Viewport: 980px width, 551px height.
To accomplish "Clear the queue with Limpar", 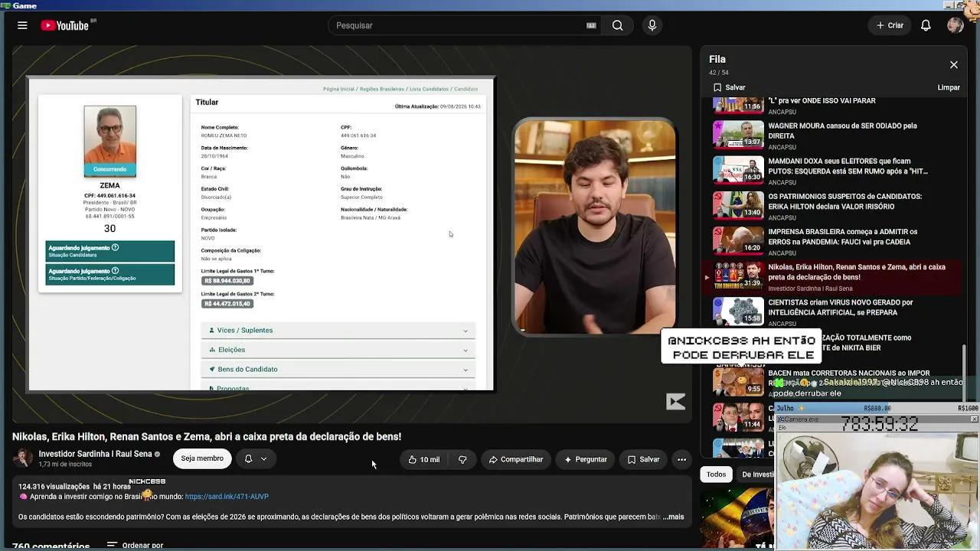I will point(949,87).
